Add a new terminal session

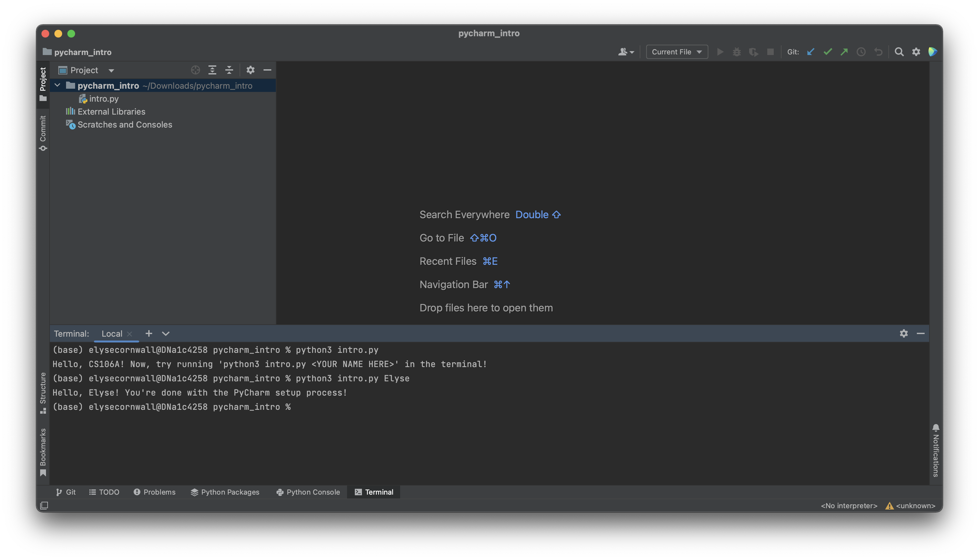click(149, 333)
